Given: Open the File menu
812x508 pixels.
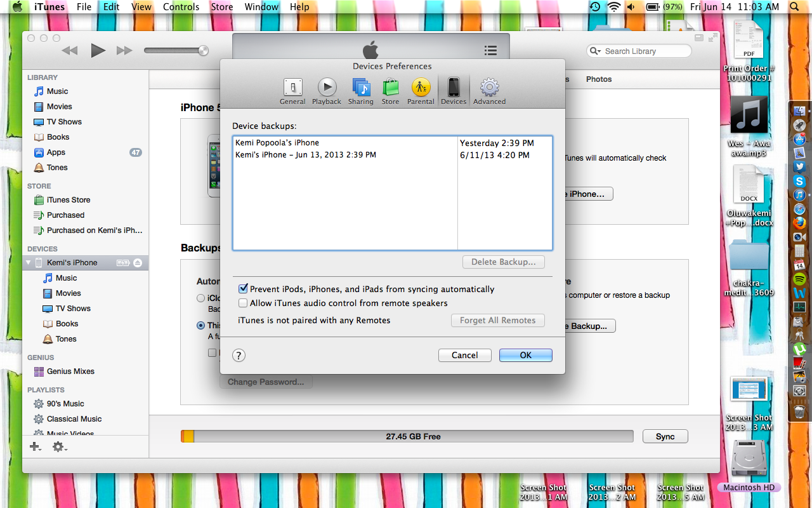Looking at the screenshot, I should (x=84, y=7).
